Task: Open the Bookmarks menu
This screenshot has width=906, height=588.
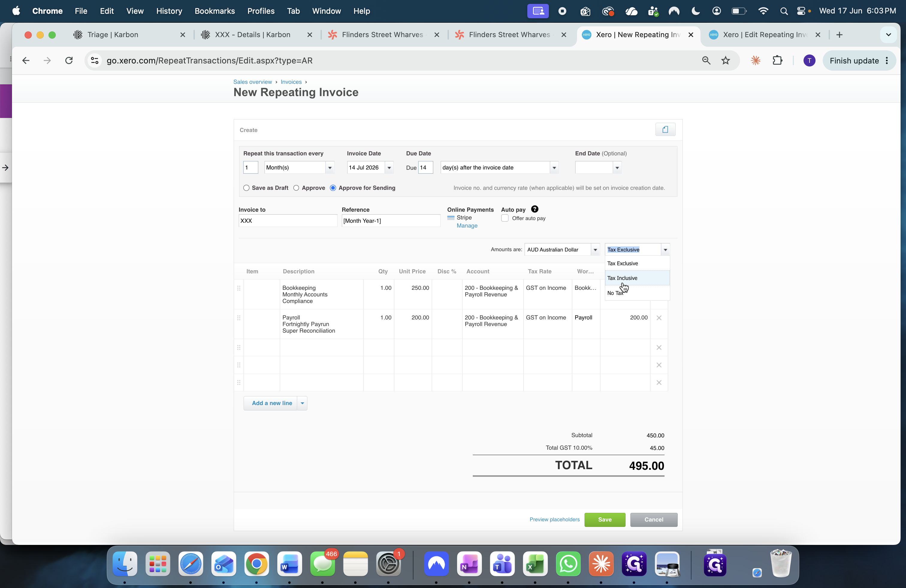Action: click(215, 11)
